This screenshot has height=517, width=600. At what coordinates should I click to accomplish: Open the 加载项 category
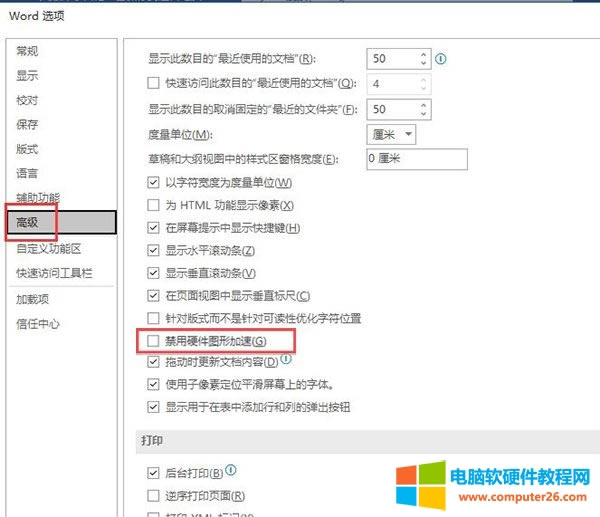click(33, 299)
